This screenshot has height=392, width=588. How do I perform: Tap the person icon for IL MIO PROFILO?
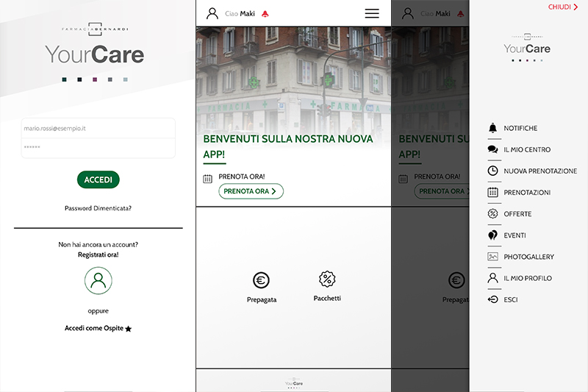coord(492,277)
